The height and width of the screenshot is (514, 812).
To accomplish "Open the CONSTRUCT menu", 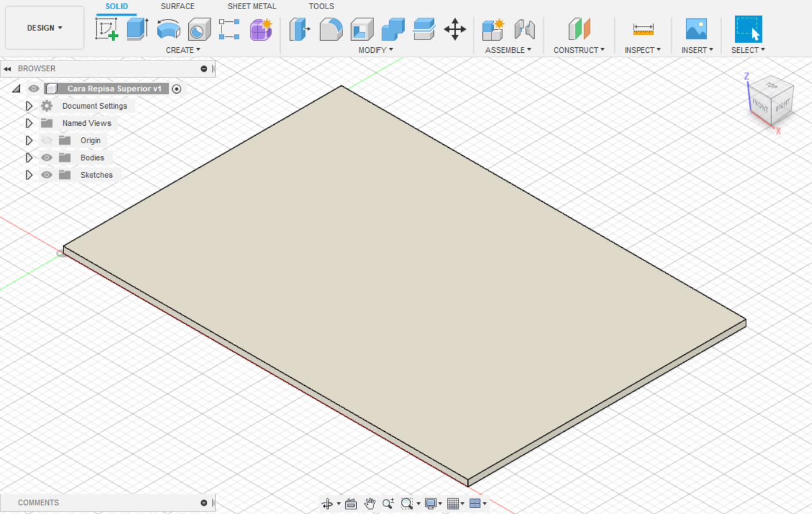I will (579, 50).
